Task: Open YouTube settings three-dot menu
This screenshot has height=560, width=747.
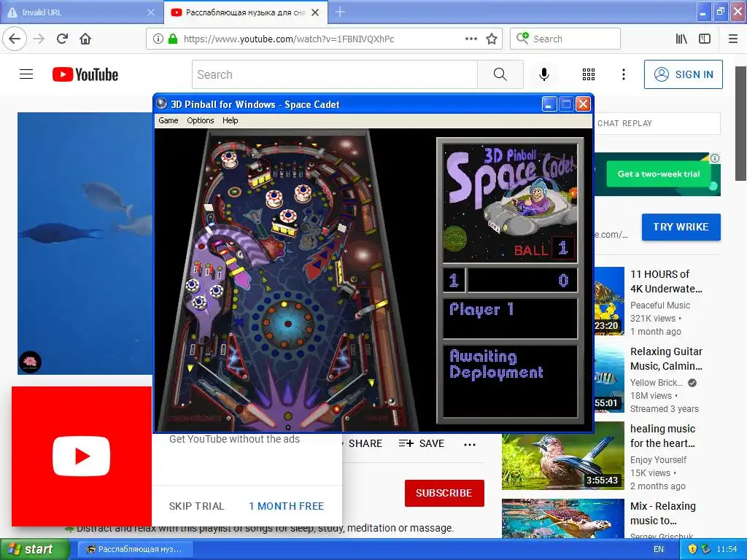Action: [624, 74]
